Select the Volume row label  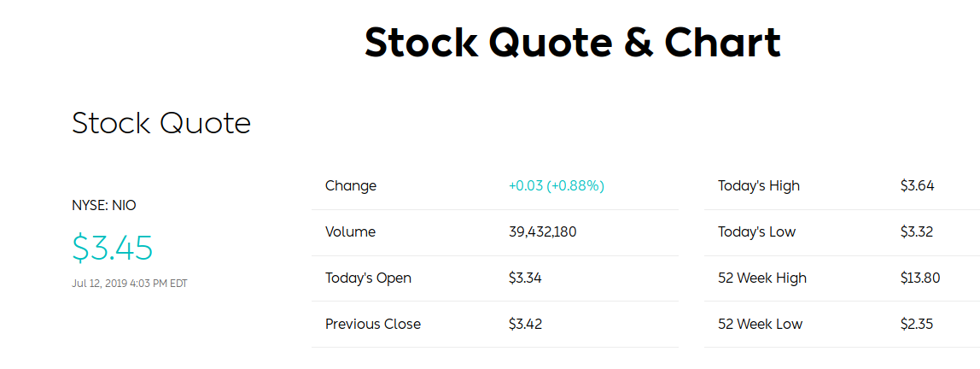(x=350, y=232)
